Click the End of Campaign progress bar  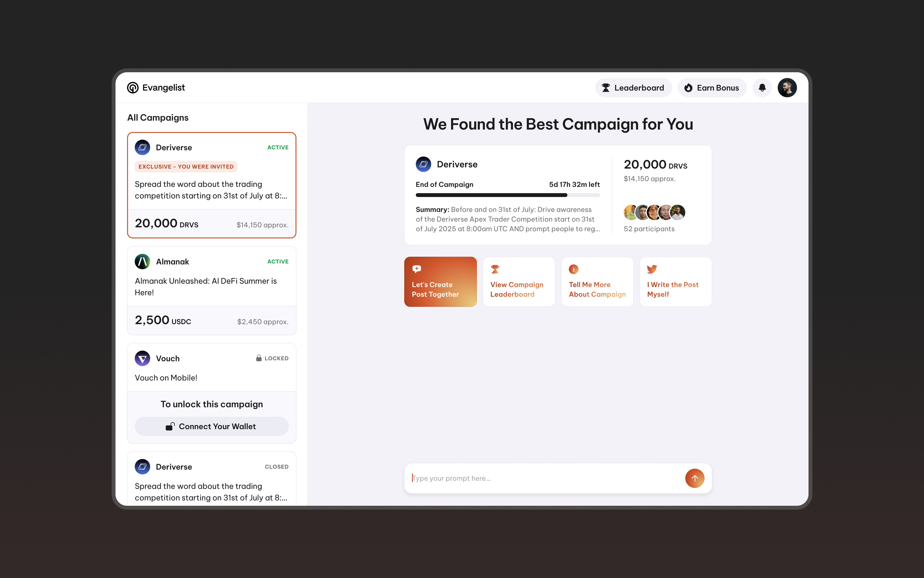[x=507, y=195]
